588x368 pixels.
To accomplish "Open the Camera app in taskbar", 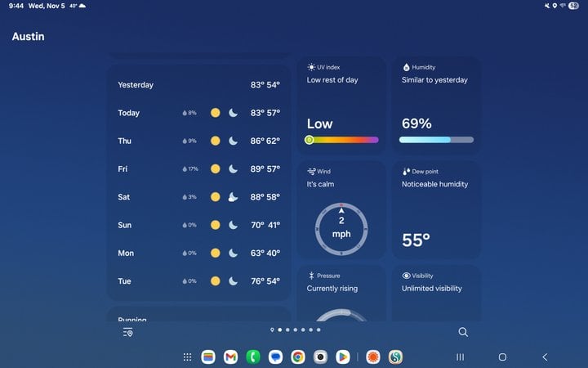I will [321, 357].
